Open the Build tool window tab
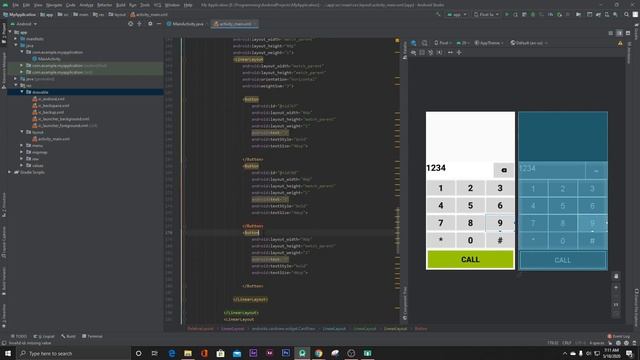This screenshot has width=640, height=360. coord(68,336)
